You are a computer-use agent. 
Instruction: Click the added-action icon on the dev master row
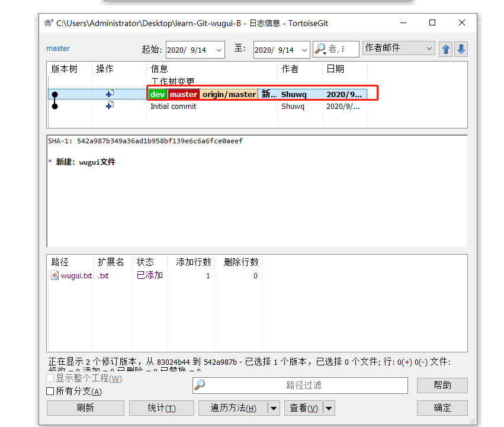(110, 94)
